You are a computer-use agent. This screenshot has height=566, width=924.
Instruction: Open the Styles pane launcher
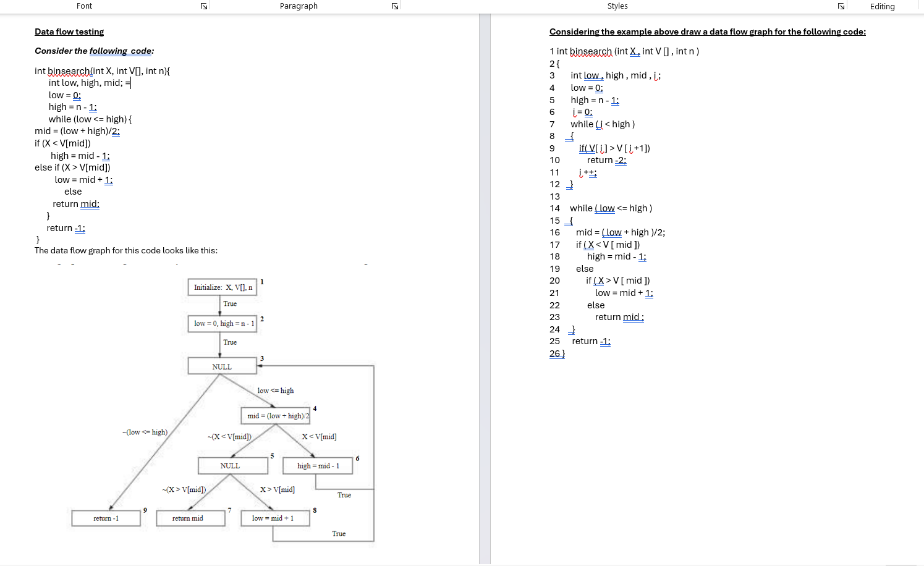840,5
